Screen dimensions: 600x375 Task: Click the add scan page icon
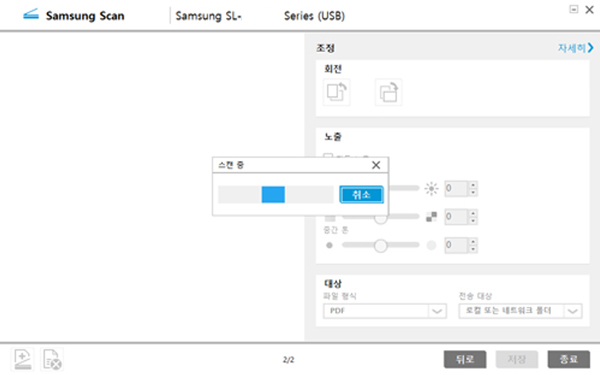[x=23, y=359]
